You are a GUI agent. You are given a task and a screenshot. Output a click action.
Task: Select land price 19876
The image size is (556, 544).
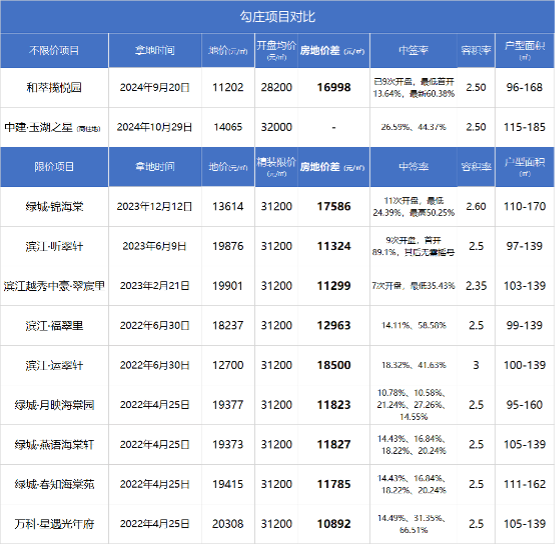(x=228, y=246)
